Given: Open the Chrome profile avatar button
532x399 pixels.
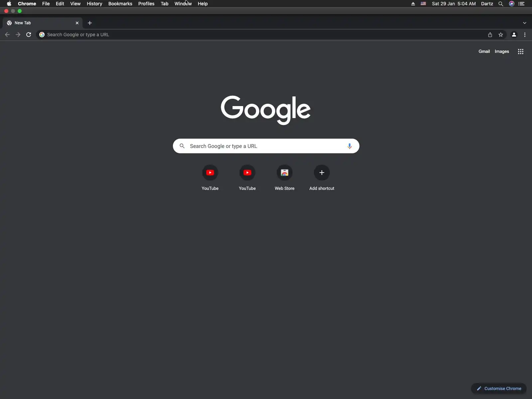Looking at the screenshot, I should (514, 35).
